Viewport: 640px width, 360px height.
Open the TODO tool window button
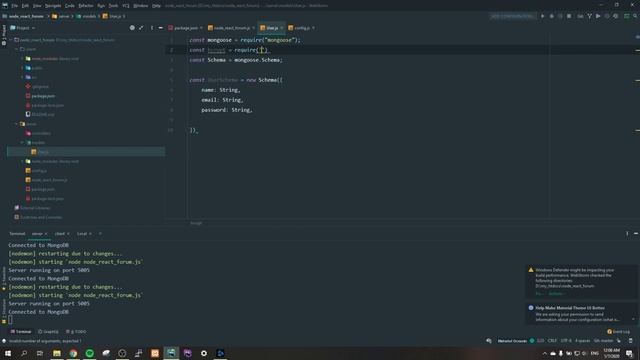tap(76, 331)
